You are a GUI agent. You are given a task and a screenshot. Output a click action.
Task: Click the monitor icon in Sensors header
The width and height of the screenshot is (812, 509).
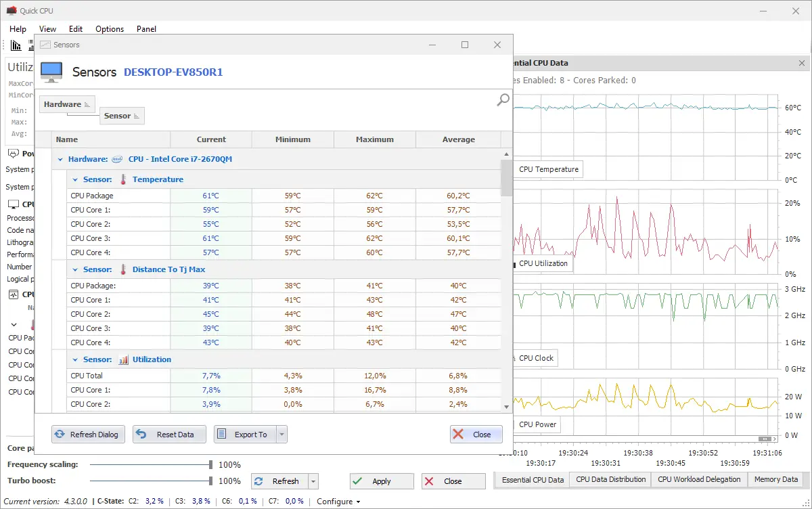click(51, 71)
